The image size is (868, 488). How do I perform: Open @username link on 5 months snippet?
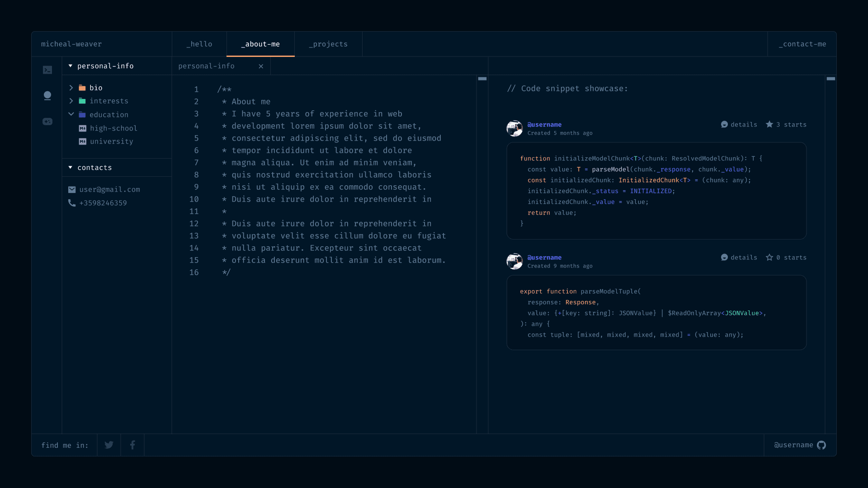coord(544,125)
